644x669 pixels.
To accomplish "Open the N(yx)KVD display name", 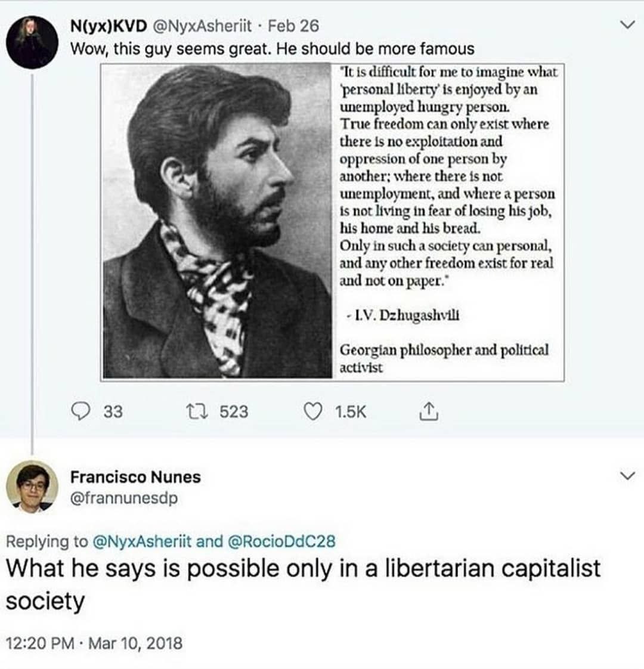I will (x=109, y=26).
